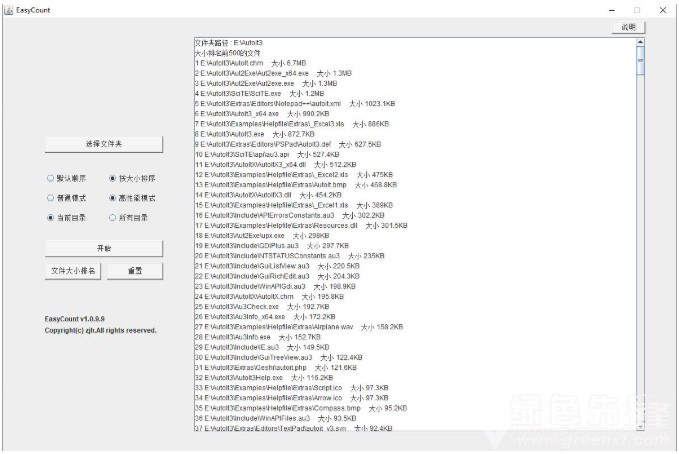The image size is (679, 454).
Task: Click result row 8 AutoIt3.exe 872.7KB
Action: [255, 134]
